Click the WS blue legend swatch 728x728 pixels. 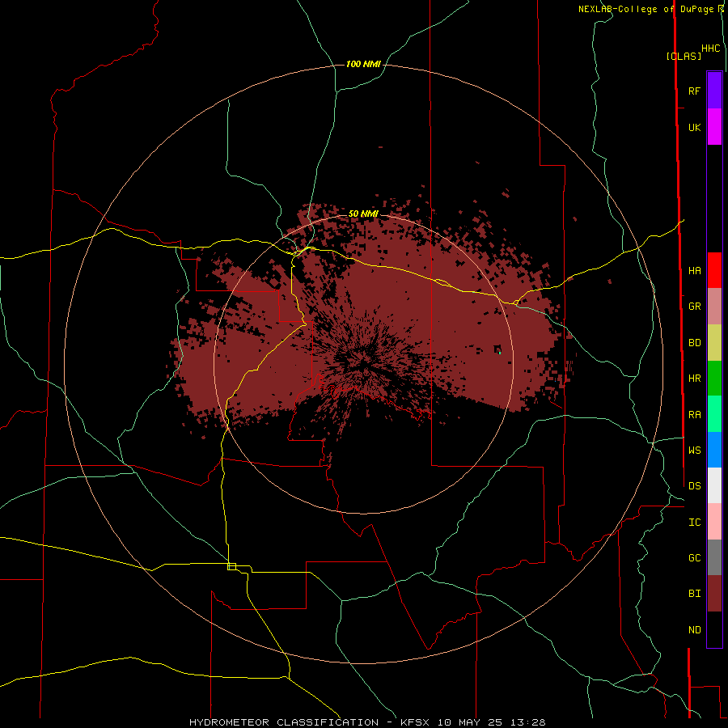coord(714,450)
